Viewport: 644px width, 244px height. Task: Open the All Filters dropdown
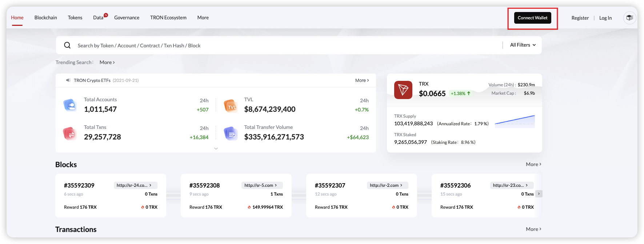523,45
